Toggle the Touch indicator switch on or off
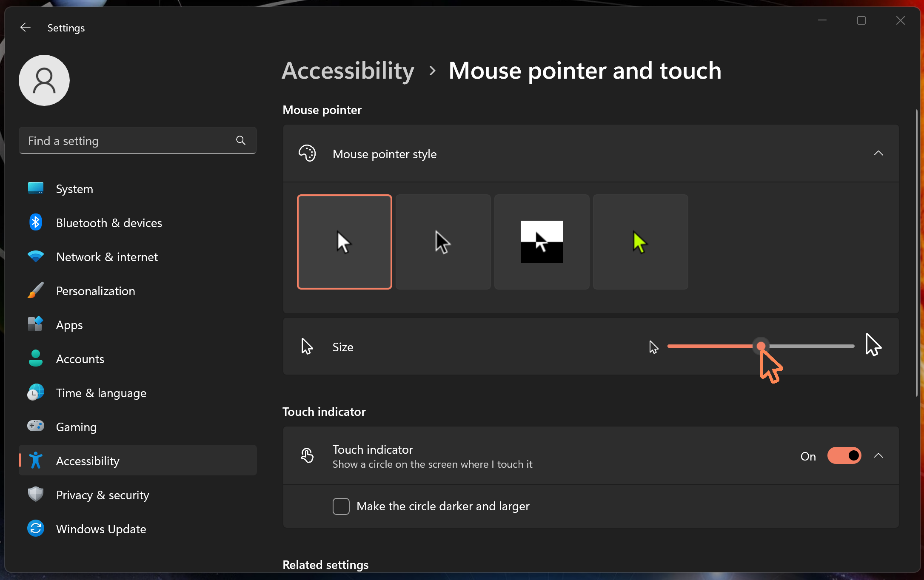 click(x=844, y=455)
